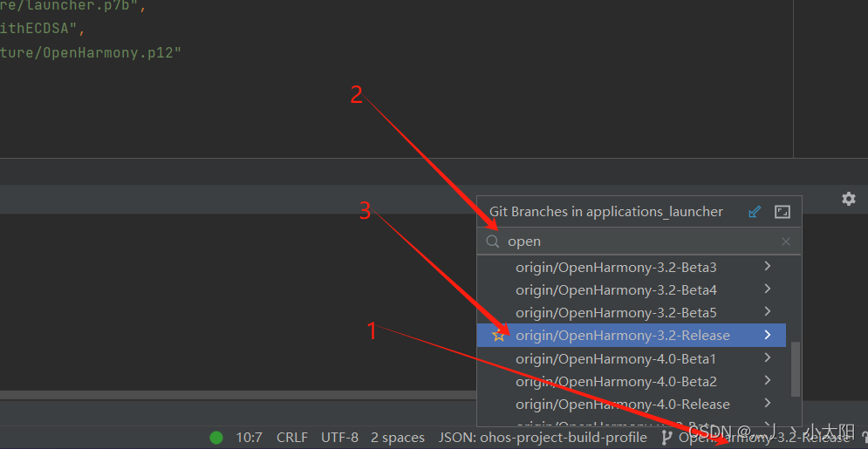Screen dimensions: 868x449
Task: Click the ithECDSA string line in editor
Action: 42,29
